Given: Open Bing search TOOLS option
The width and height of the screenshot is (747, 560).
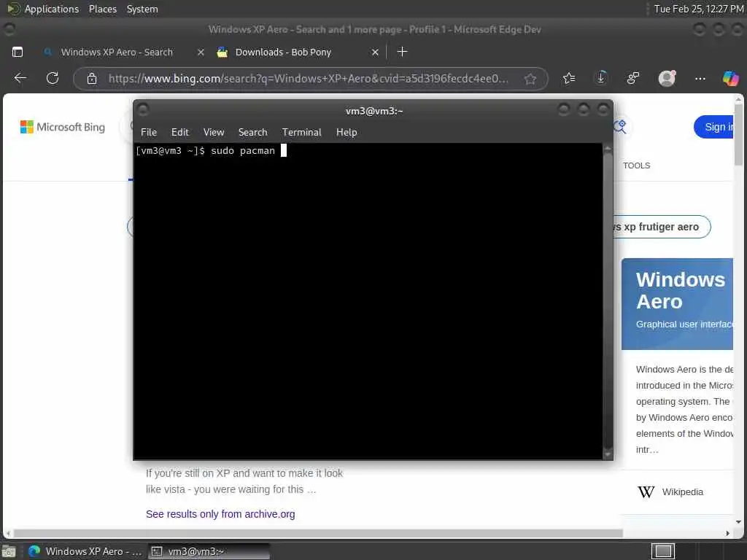Looking at the screenshot, I should click(636, 166).
